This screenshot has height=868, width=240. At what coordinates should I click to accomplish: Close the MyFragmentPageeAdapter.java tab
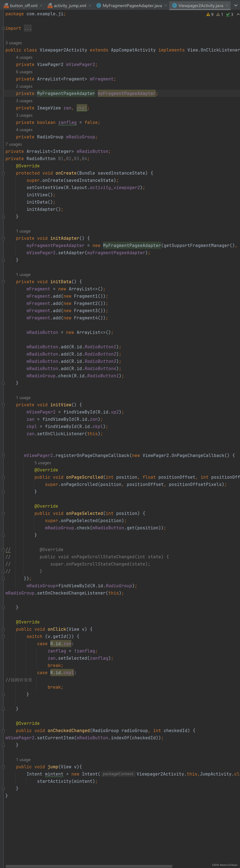pyautogui.click(x=165, y=5)
